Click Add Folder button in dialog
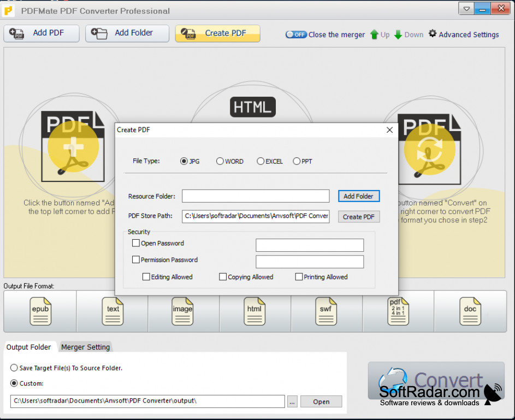The image size is (515, 420). pyautogui.click(x=359, y=196)
